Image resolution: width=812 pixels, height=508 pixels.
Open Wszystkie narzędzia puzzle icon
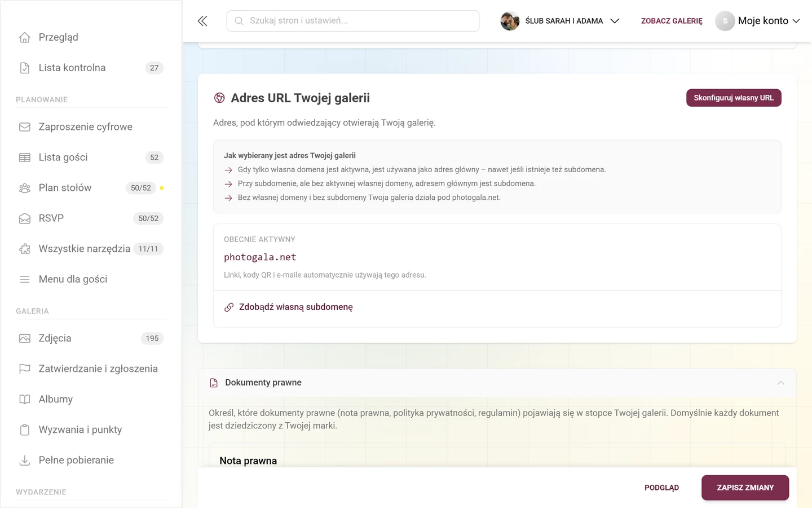point(25,249)
